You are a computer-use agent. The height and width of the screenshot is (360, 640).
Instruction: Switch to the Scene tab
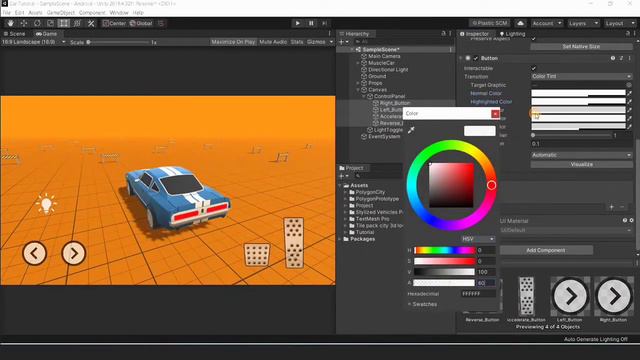[x=14, y=33]
